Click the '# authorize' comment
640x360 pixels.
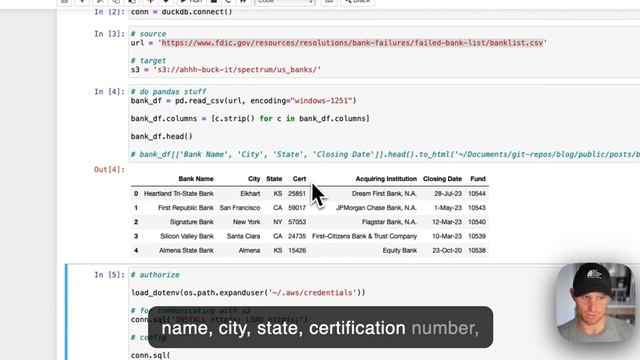155,275
